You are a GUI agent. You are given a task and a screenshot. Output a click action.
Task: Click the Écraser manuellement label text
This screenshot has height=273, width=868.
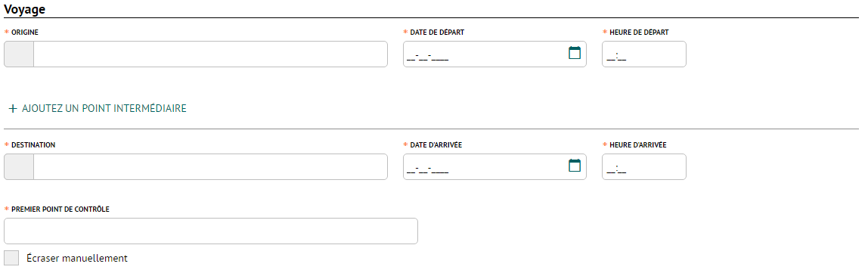point(77,258)
